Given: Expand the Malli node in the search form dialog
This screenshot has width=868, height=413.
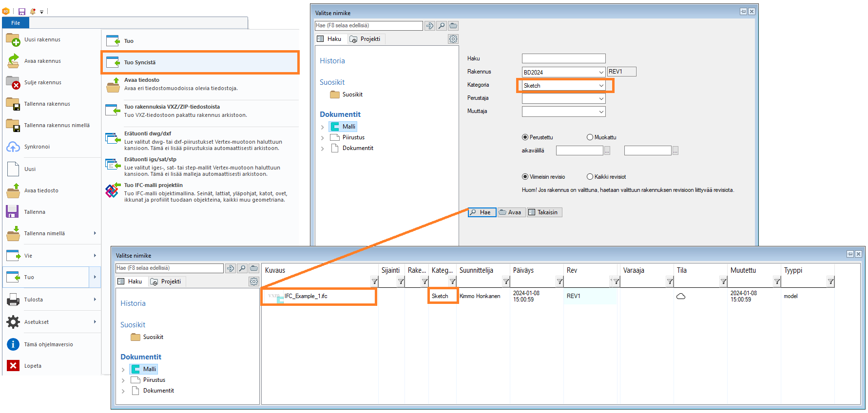Looking at the screenshot, I should click(x=322, y=127).
